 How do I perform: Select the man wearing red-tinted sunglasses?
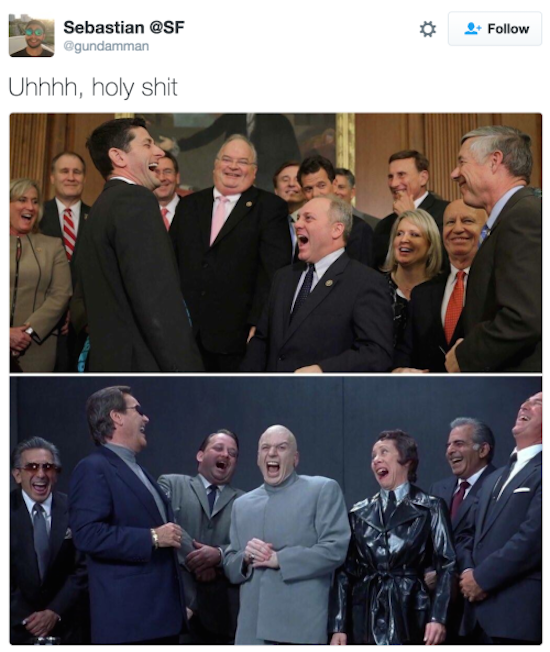click(39, 541)
